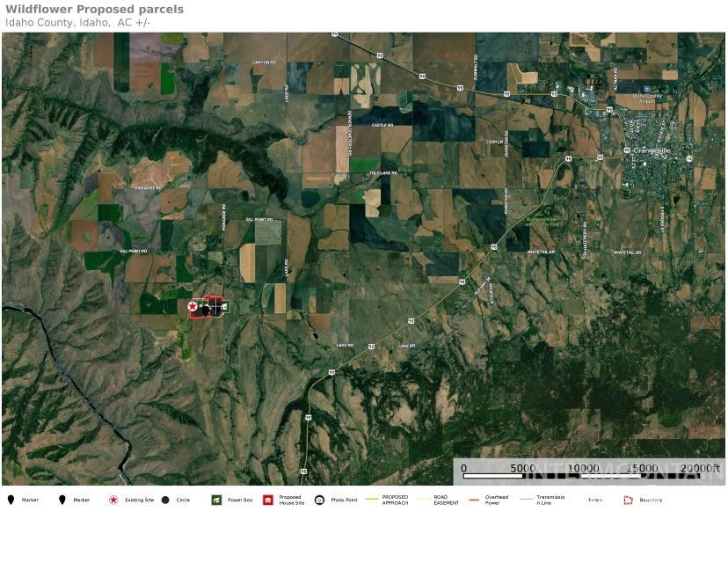Select the Photo Point legend icon
The width and height of the screenshot is (728, 563).
[x=320, y=501]
